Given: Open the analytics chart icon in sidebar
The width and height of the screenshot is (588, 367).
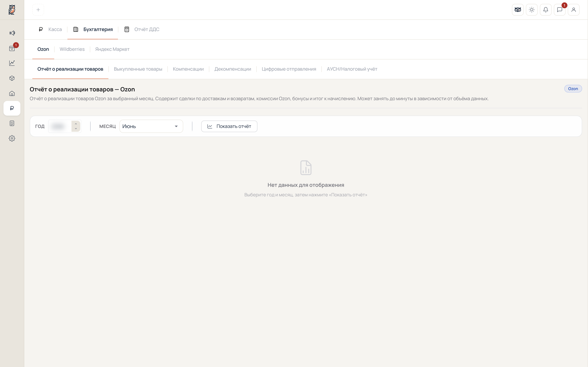Looking at the screenshot, I should [x=12, y=63].
